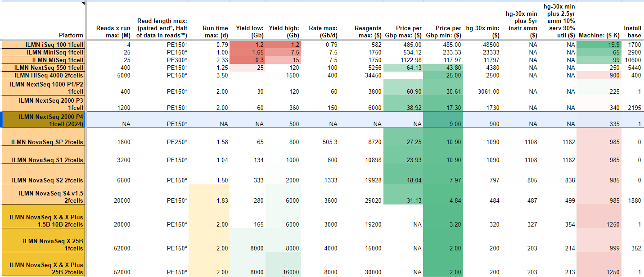Click the 'Rate max: (Gb/d)' header
Image resolution: width=644 pixels, height=277 pixels.
pos(320,21)
